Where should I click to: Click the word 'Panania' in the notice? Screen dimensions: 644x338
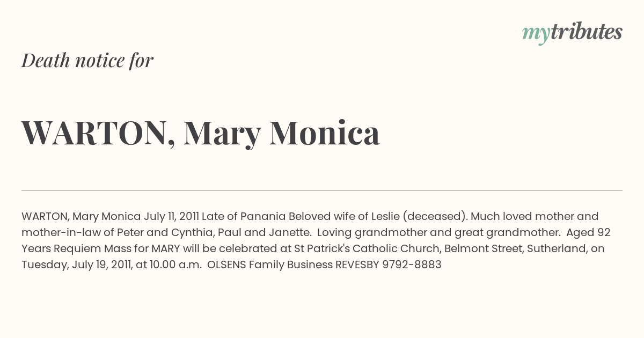263,216
